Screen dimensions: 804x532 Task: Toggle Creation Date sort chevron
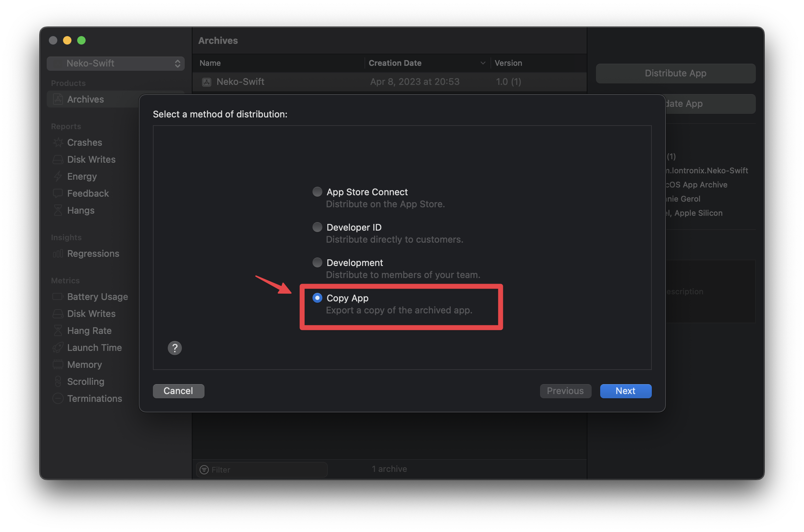(483, 63)
